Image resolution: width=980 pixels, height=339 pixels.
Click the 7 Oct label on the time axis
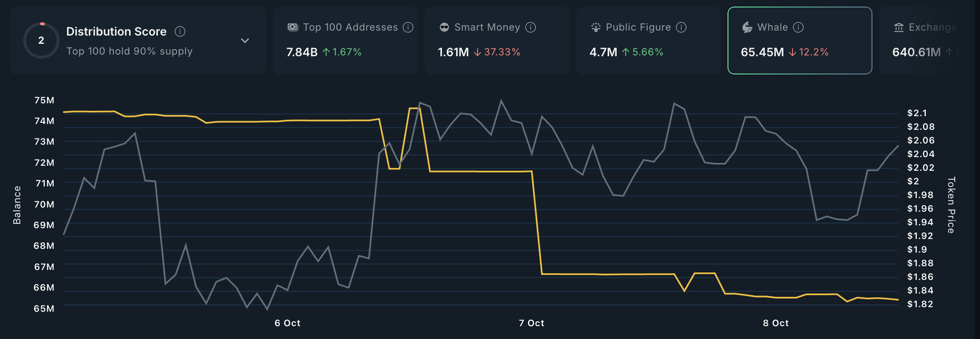point(531,323)
